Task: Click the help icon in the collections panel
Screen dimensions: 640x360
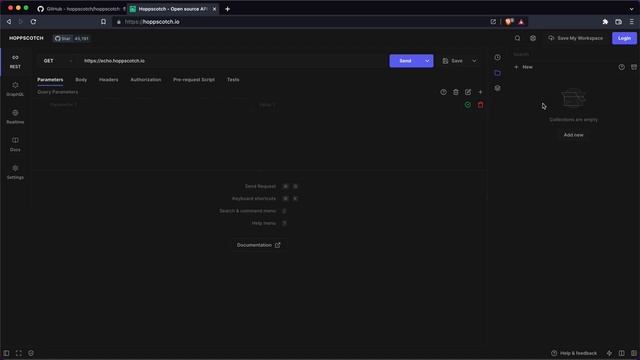Action: coord(621,67)
